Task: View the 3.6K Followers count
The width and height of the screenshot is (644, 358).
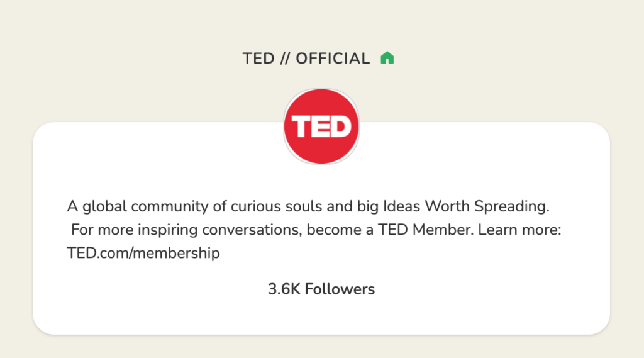Action: pos(321,289)
